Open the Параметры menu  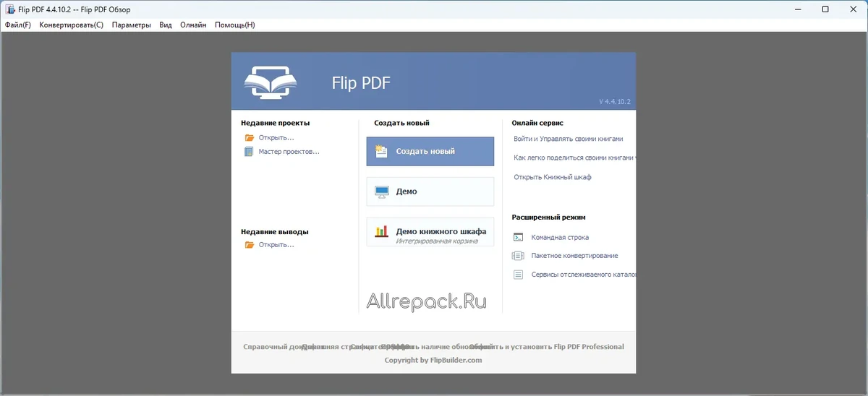pyautogui.click(x=132, y=25)
